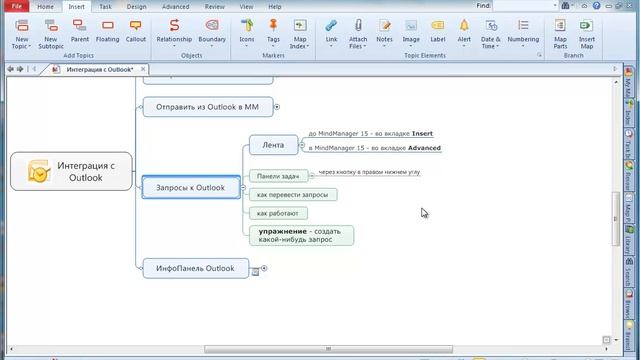Expand the Отправить из Outlook в MM branch

[x=277, y=107]
